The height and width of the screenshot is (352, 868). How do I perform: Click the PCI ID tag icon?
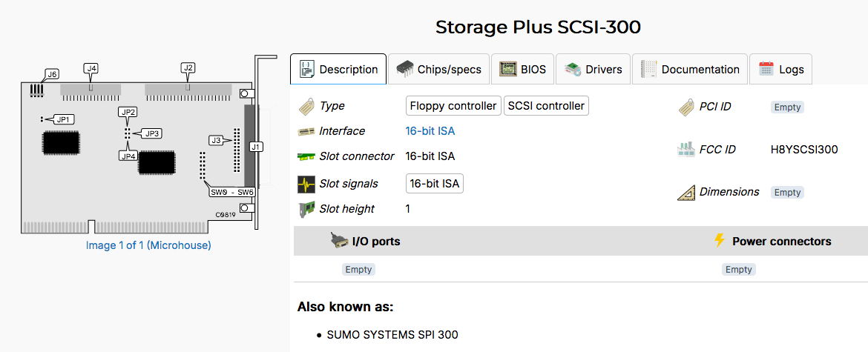[686, 107]
